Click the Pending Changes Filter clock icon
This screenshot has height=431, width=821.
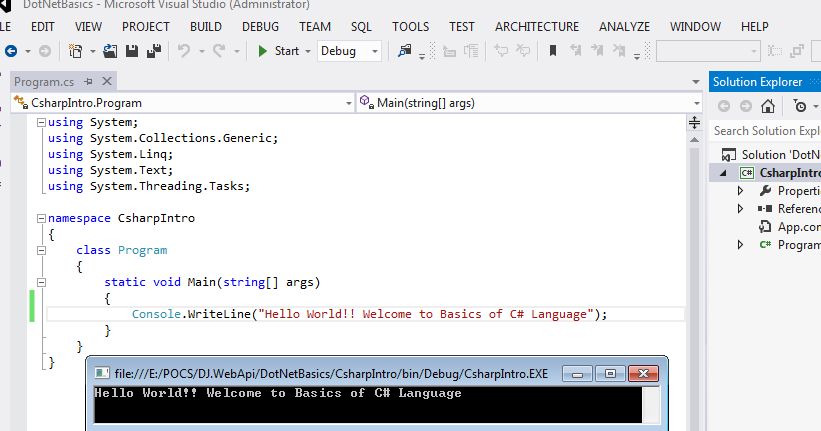point(799,105)
